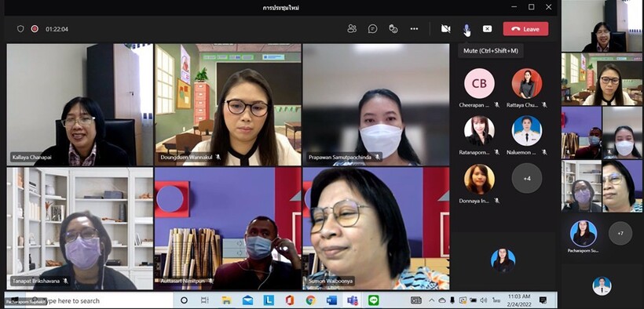Screen dimensions: 644x309
Task: Click the muted mic icon on Doungduen Wannakul
Action: (x=218, y=157)
